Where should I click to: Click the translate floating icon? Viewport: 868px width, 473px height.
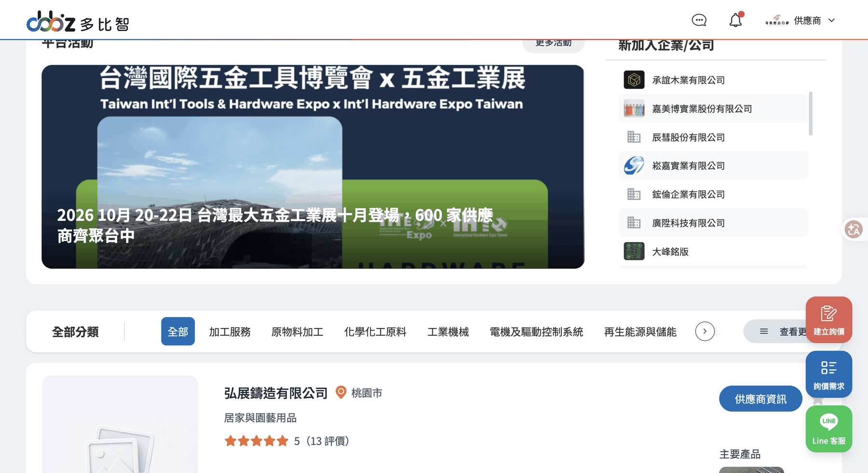854,229
